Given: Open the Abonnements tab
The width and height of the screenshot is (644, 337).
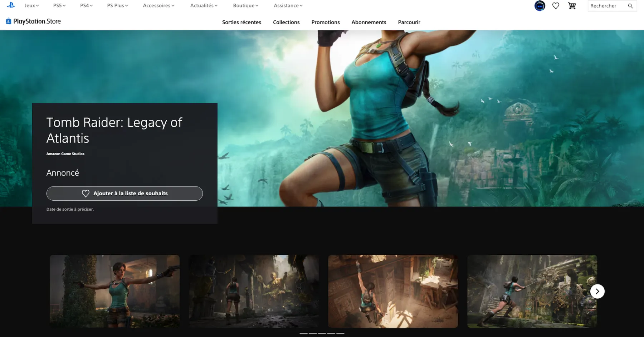Looking at the screenshot, I should pos(369,22).
